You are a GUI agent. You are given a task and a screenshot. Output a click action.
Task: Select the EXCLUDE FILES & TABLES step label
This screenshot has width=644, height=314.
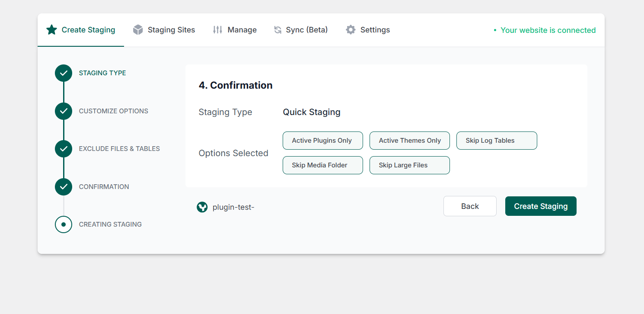click(119, 149)
